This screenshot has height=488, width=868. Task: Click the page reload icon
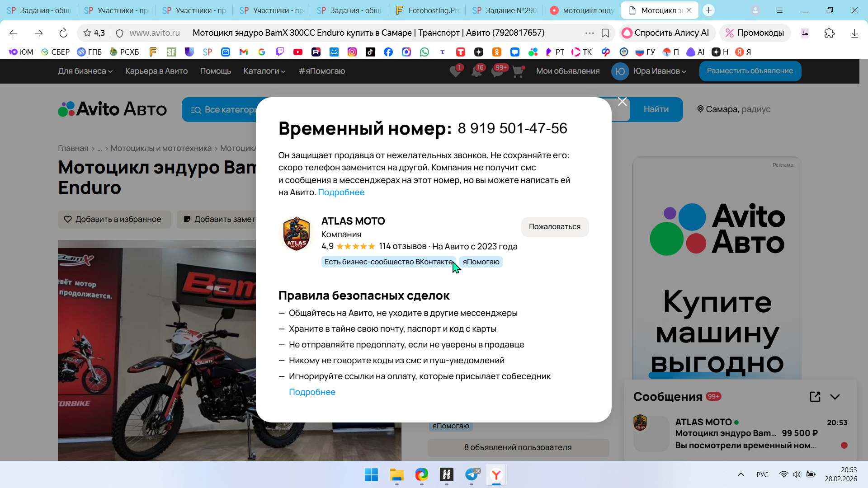point(63,33)
